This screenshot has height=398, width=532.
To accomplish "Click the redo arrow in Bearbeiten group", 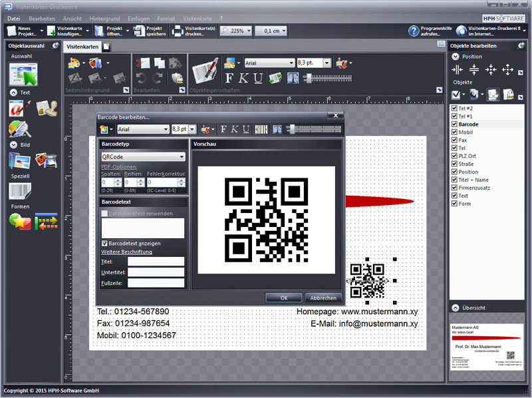I will click(157, 79).
